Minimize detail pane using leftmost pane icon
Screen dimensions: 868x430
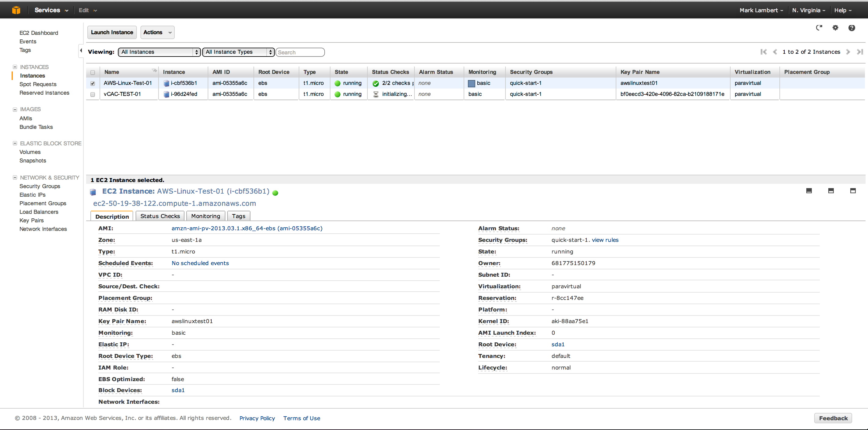coord(809,191)
